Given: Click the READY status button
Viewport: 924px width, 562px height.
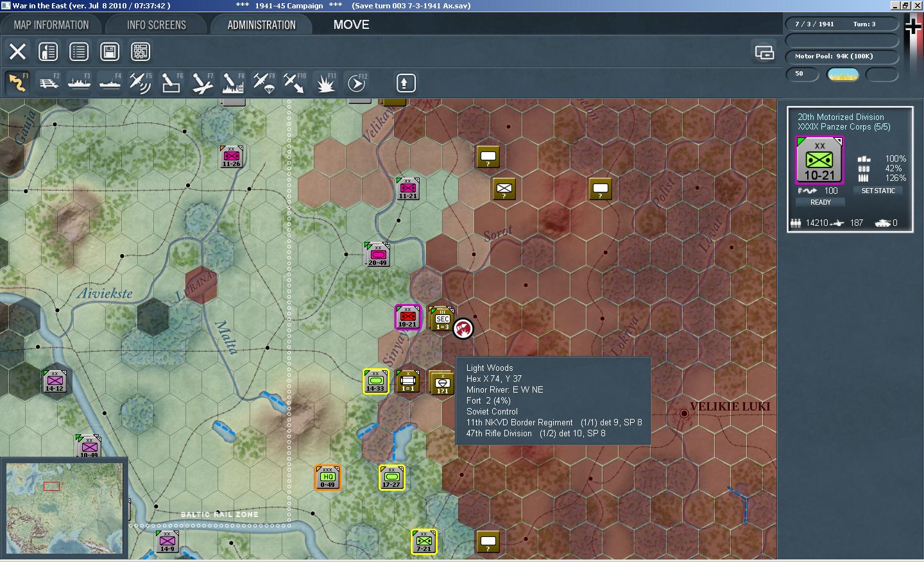Looking at the screenshot, I should pos(820,202).
